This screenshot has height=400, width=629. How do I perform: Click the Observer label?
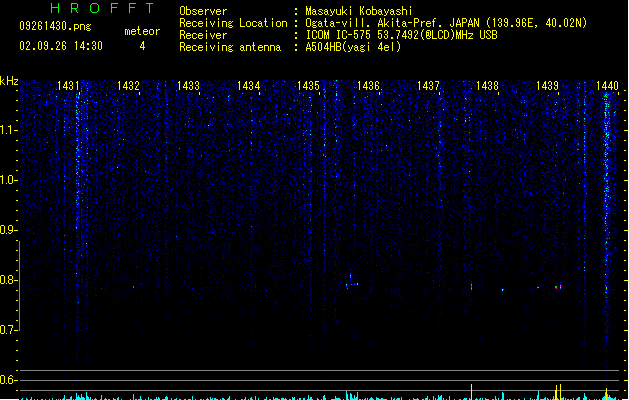203,11
